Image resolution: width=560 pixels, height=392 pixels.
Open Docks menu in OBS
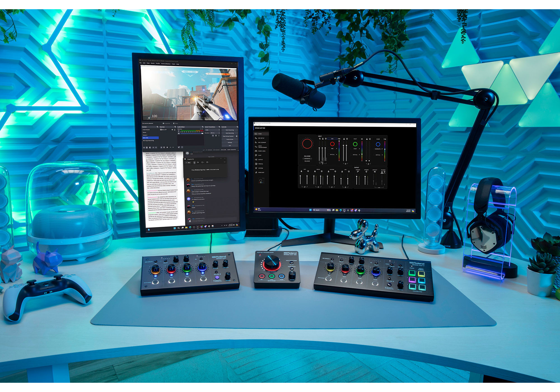(153, 63)
